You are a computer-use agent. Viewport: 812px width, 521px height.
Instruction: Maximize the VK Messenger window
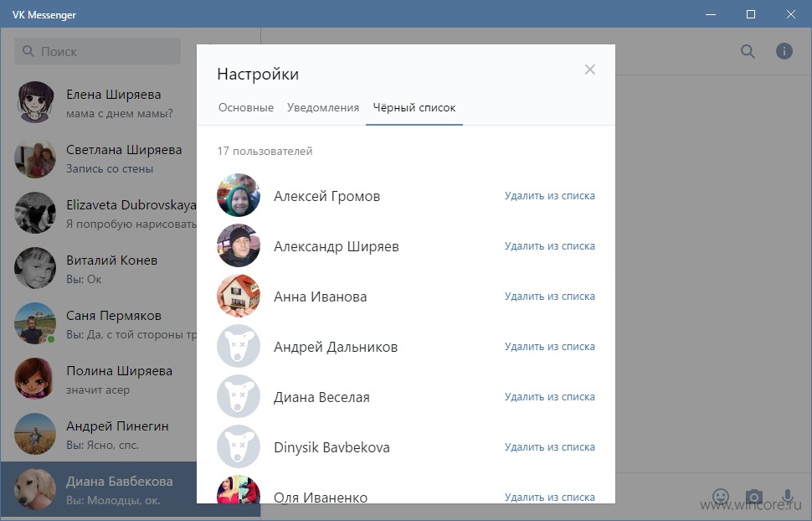(x=750, y=14)
